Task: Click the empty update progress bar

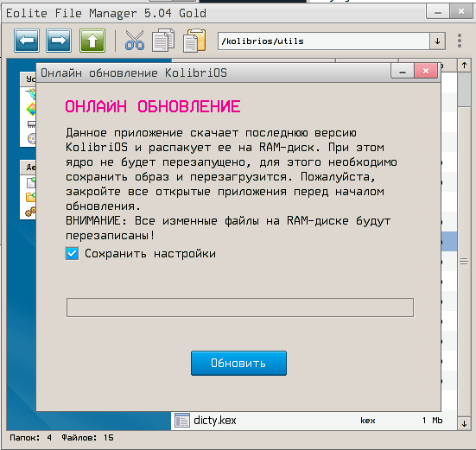Action: [240, 307]
